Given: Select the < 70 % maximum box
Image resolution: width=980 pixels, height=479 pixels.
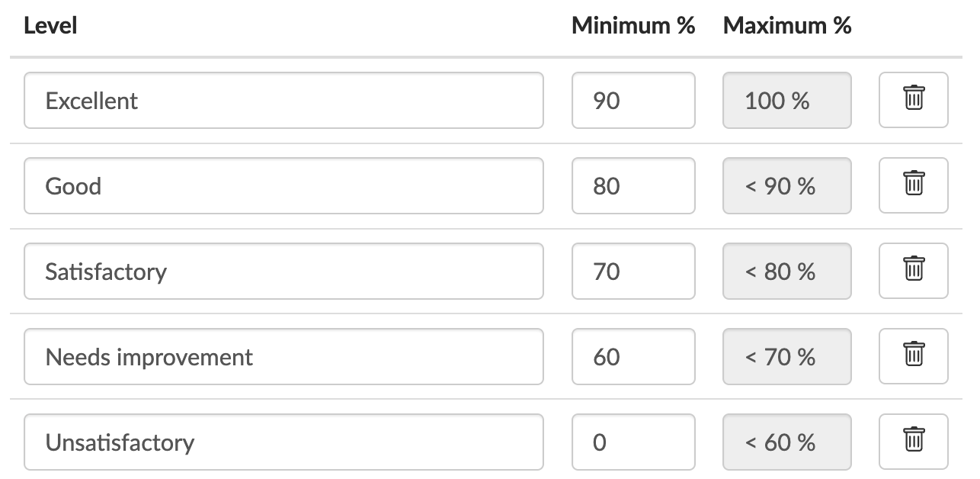Looking at the screenshot, I should point(786,356).
